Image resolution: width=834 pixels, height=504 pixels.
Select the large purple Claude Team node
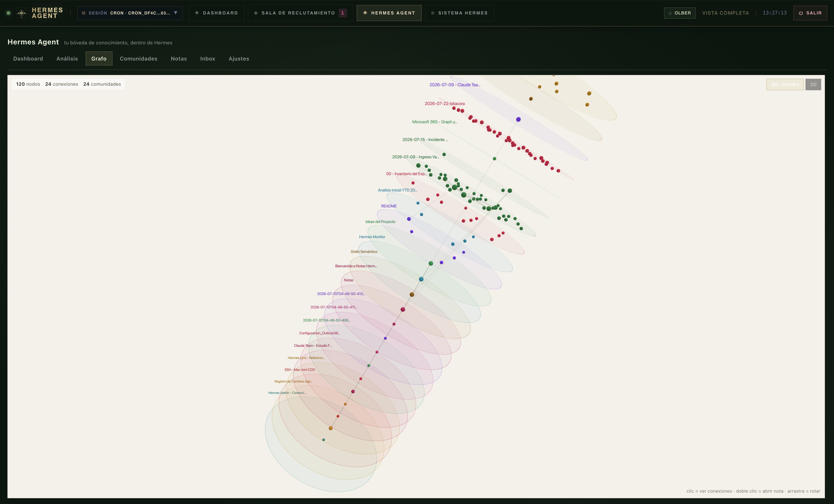pyautogui.click(x=518, y=119)
